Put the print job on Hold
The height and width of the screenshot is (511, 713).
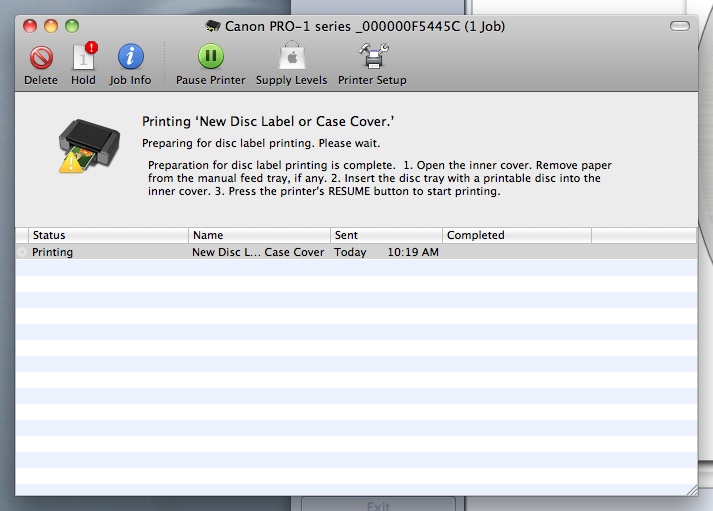(83, 57)
